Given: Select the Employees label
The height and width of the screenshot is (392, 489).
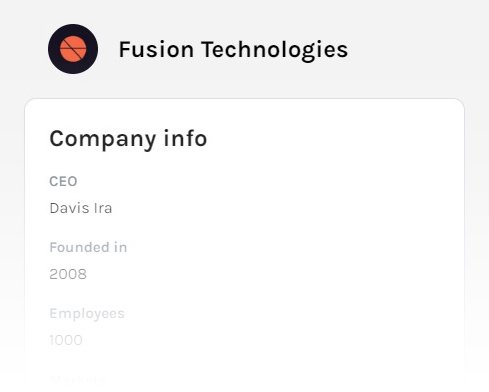Looking at the screenshot, I should point(87,314).
